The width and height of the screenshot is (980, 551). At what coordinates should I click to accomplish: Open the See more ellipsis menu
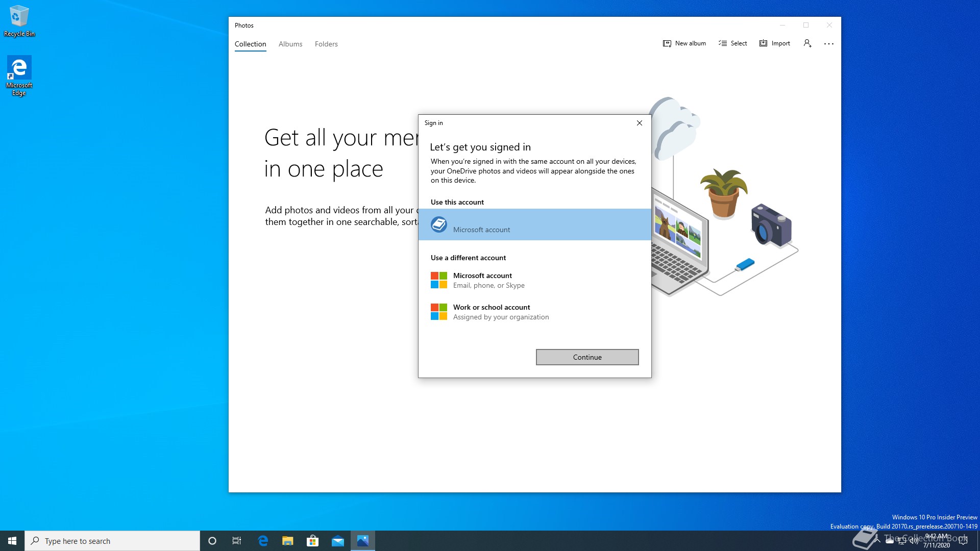(x=829, y=44)
